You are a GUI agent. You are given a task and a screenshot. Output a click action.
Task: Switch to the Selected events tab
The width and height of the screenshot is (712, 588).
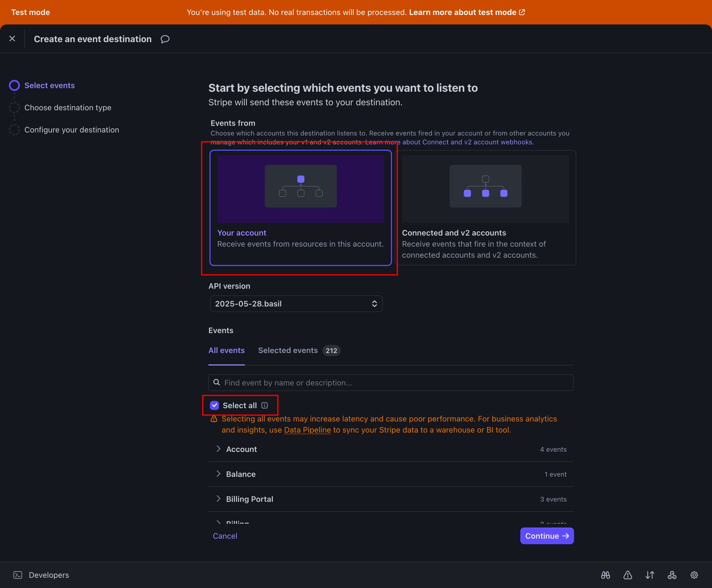point(288,350)
